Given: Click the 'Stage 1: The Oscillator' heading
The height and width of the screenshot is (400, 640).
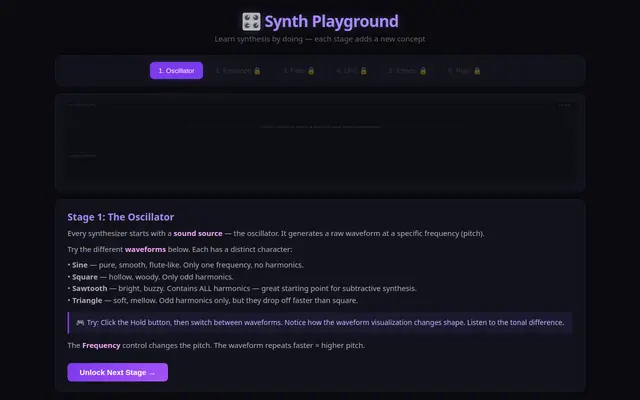Looking at the screenshot, I should 121,217.
